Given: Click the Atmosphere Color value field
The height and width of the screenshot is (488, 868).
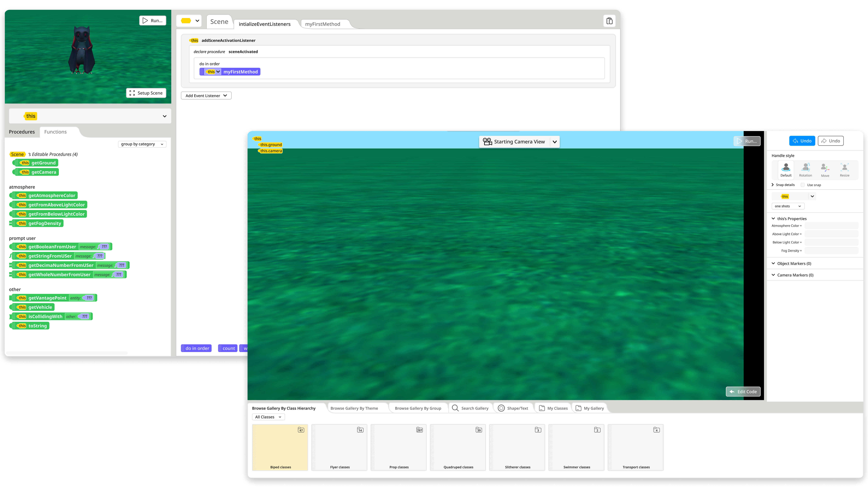Looking at the screenshot, I should click(x=831, y=226).
